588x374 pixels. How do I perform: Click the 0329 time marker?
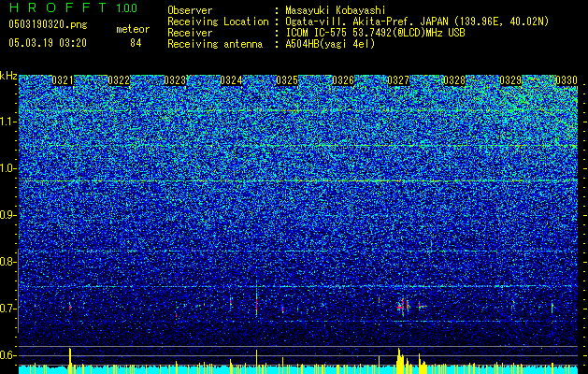[x=510, y=80]
